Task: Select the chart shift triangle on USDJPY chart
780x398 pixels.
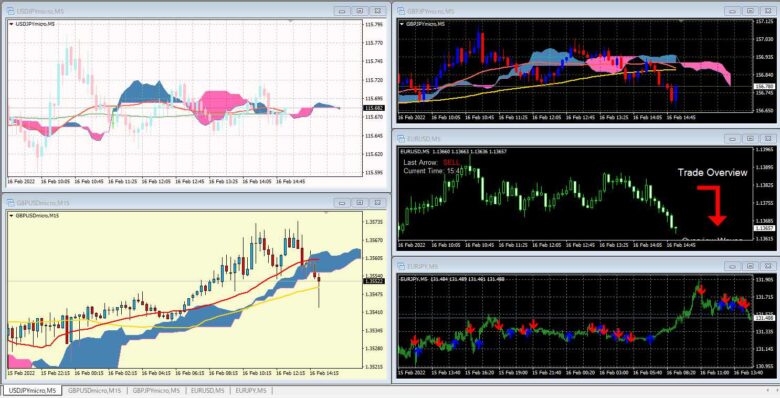Action: click(x=291, y=21)
